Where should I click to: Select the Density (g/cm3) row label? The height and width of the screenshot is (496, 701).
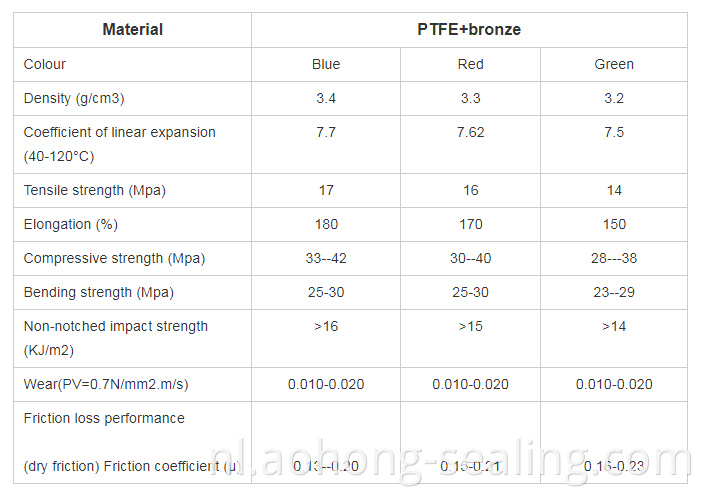point(74,98)
